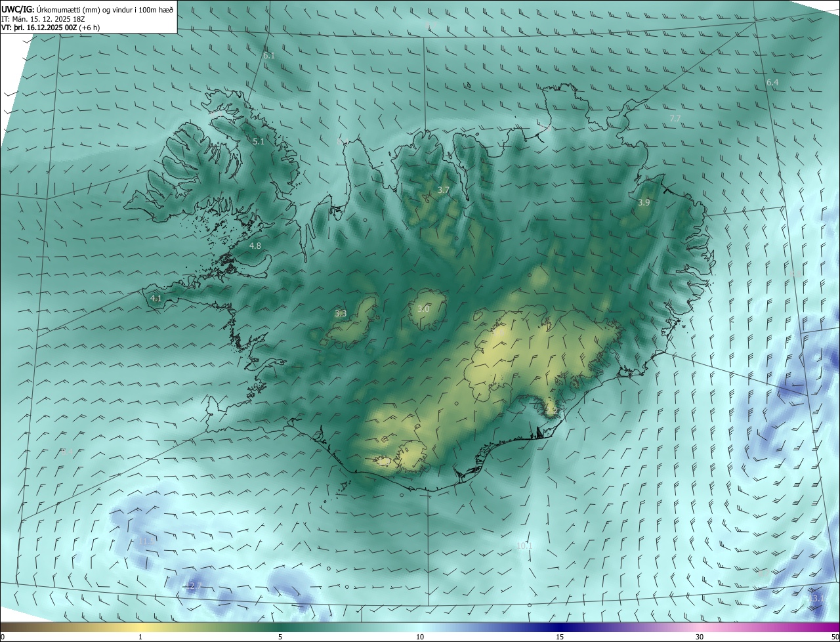Click the 3.7 value label on the map
Image resolution: width=840 pixels, height=642 pixels.
pos(444,190)
